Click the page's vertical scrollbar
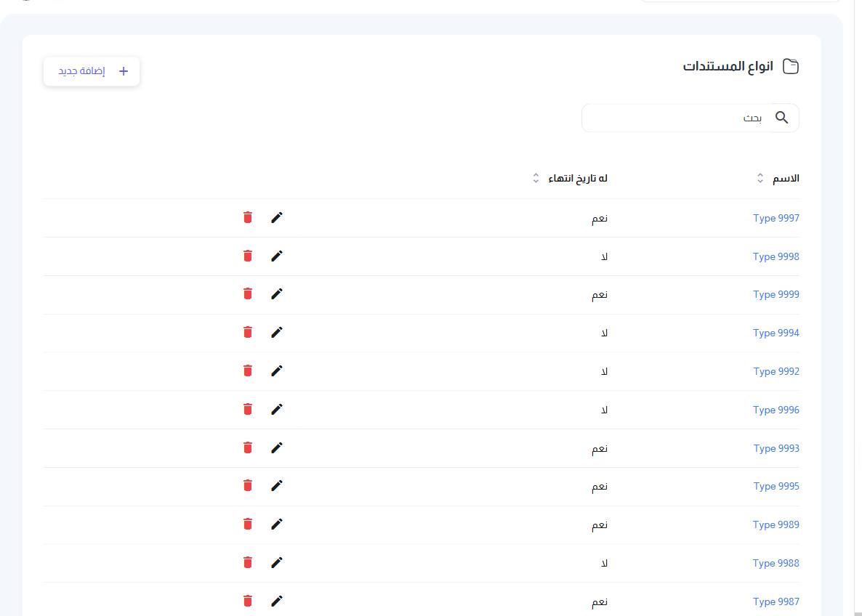The image size is (862, 616). coord(858,308)
